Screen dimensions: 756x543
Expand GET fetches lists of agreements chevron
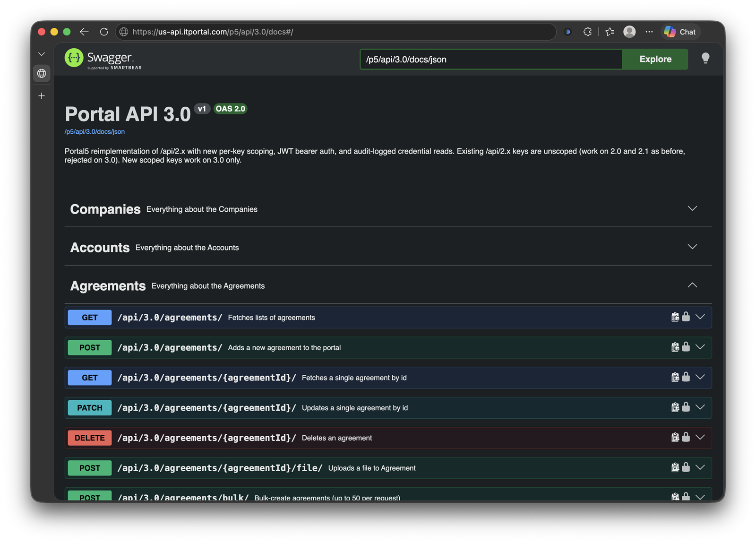pyautogui.click(x=700, y=317)
